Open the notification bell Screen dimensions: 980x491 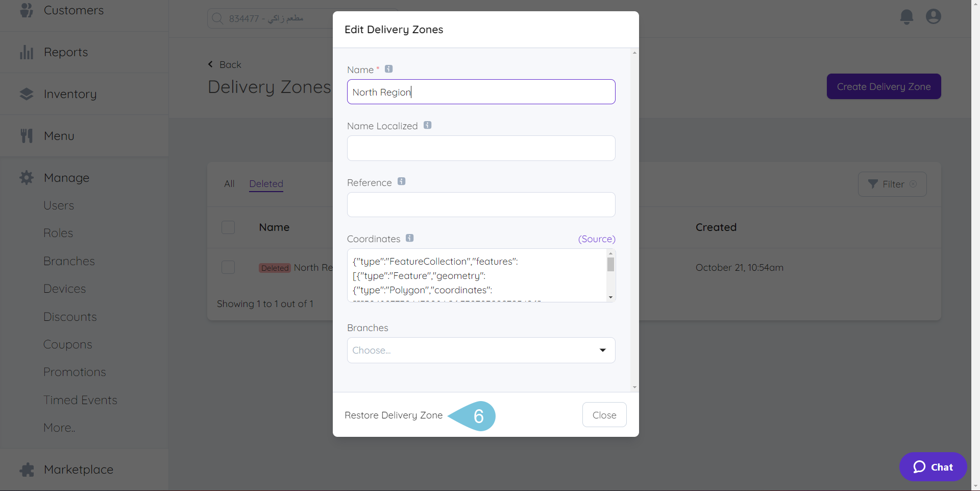[906, 16]
